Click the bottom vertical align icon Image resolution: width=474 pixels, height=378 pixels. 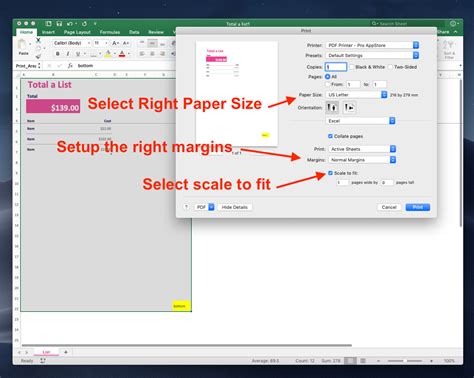point(162,43)
